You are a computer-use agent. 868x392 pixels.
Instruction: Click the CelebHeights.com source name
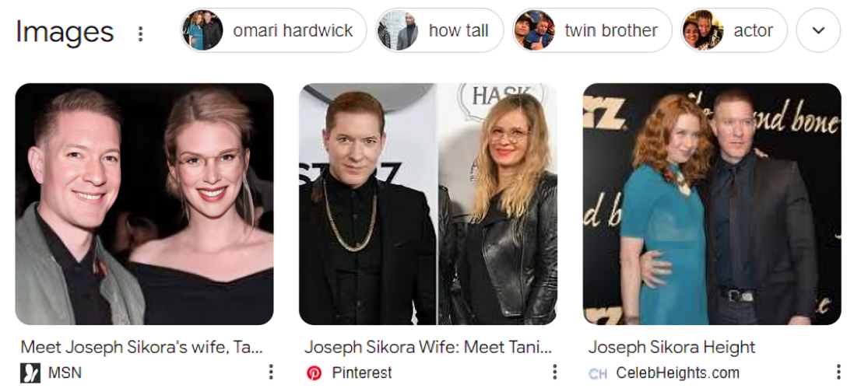tap(677, 373)
